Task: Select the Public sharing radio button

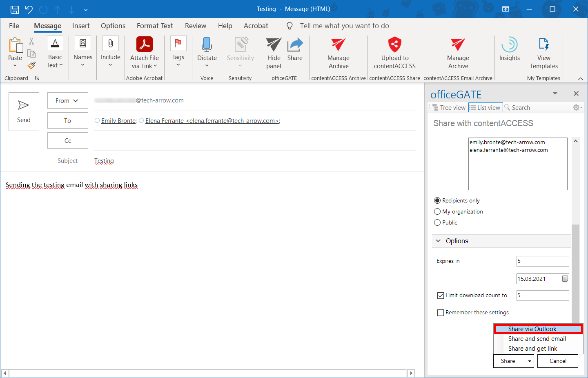Action: tap(437, 222)
